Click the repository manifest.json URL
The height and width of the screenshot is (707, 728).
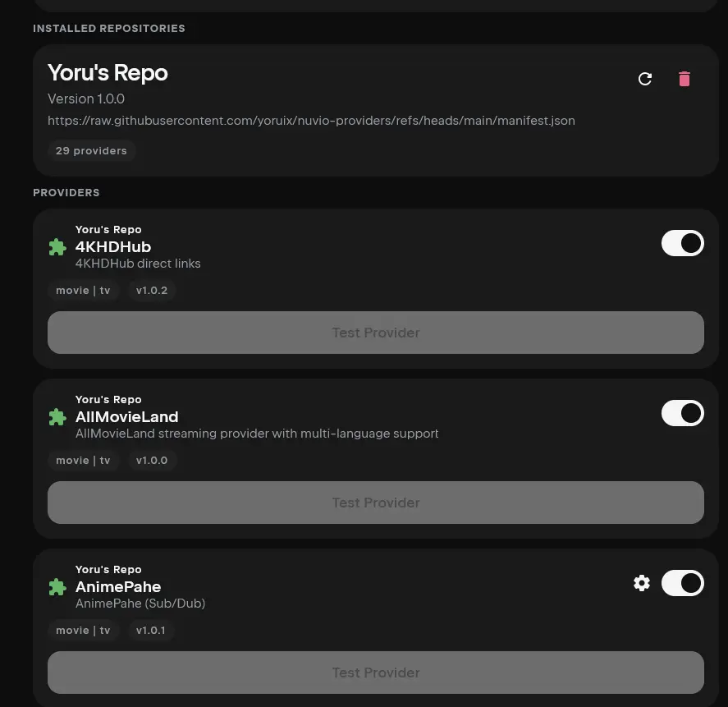(311, 121)
